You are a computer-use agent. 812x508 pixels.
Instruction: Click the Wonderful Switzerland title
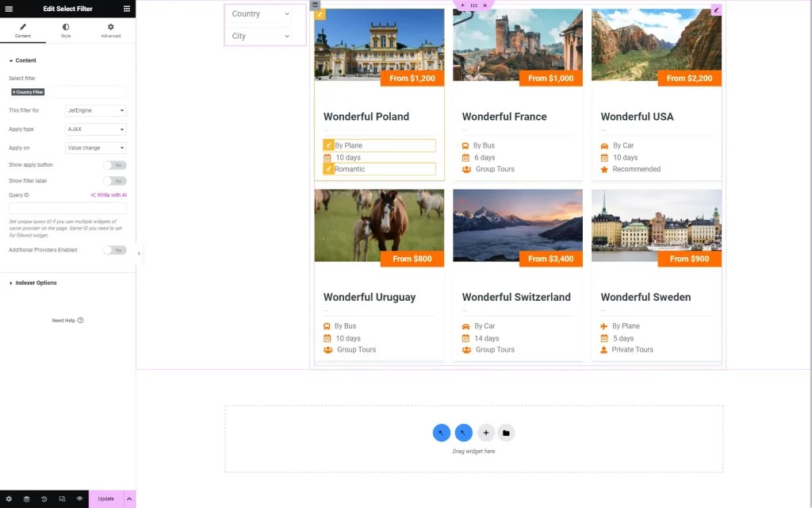coord(516,297)
